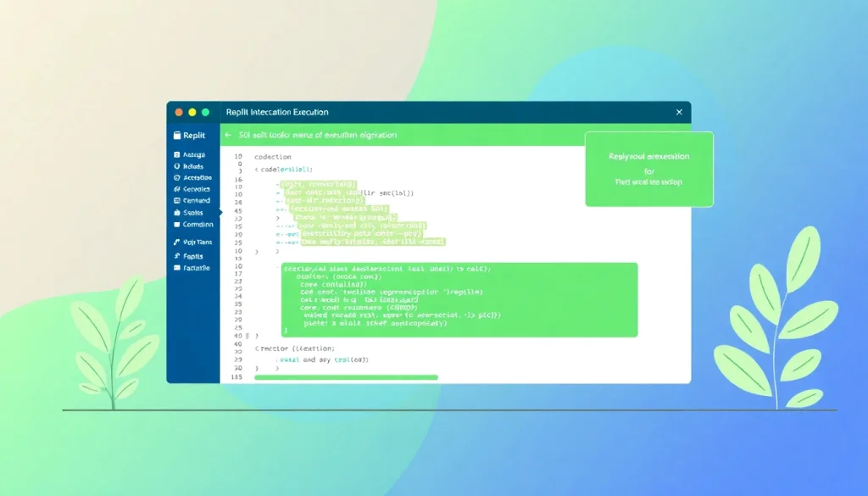Click the icon beside the Fapils sidebar item

[x=177, y=256]
